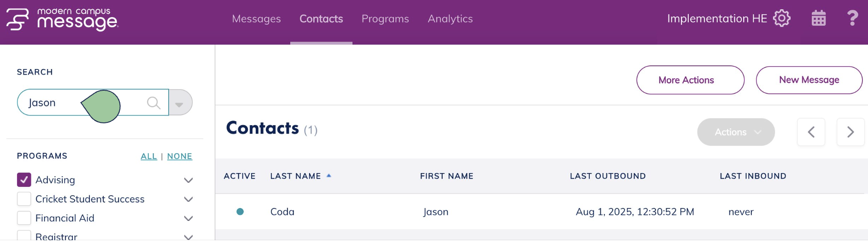Go to previous page of contacts
The image size is (868, 243).
pyautogui.click(x=811, y=132)
